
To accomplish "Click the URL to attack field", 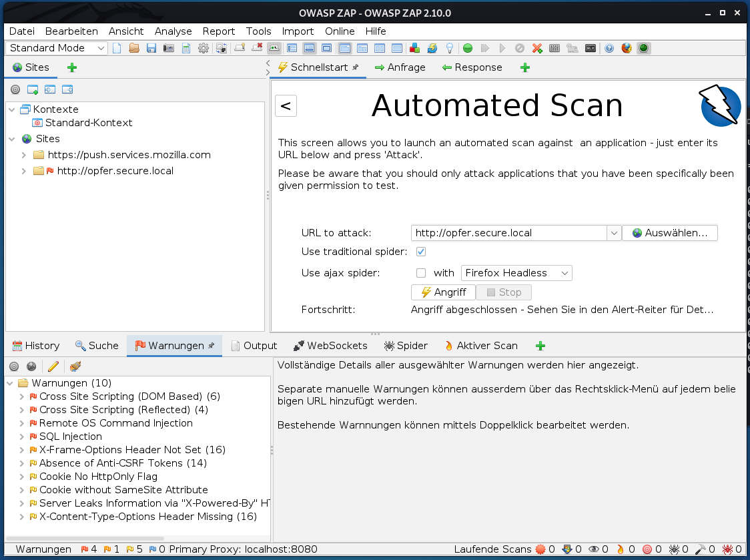I will (x=508, y=233).
